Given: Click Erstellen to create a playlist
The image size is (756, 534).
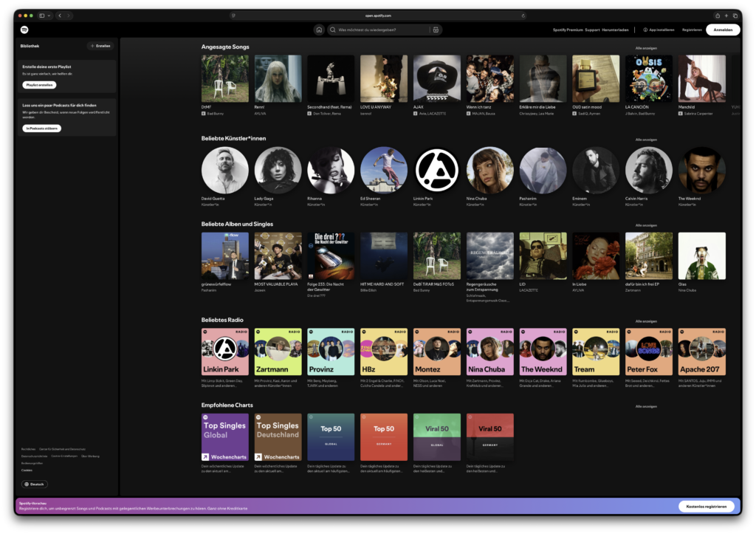Looking at the screenshot, I should point(100,46).
